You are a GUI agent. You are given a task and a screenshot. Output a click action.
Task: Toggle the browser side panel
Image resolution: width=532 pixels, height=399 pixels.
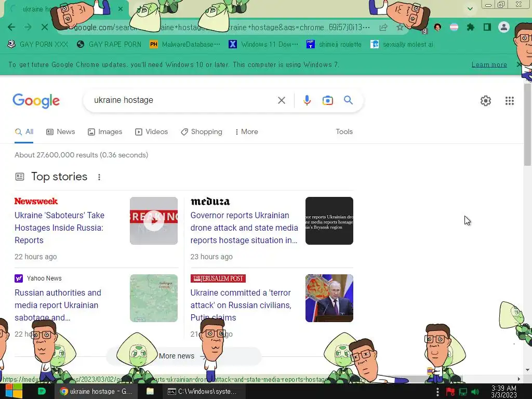487,27
